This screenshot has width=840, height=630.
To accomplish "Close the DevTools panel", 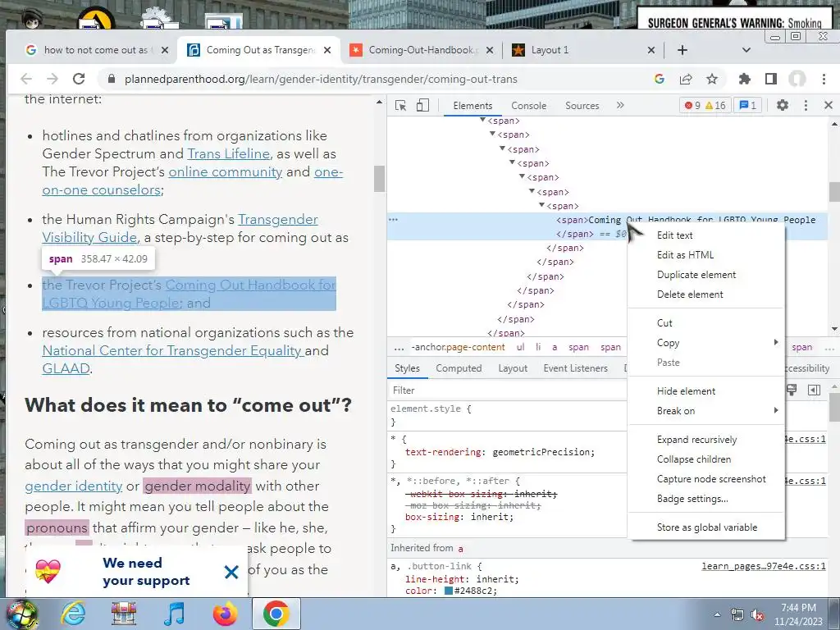I will [x=829, y=106].
